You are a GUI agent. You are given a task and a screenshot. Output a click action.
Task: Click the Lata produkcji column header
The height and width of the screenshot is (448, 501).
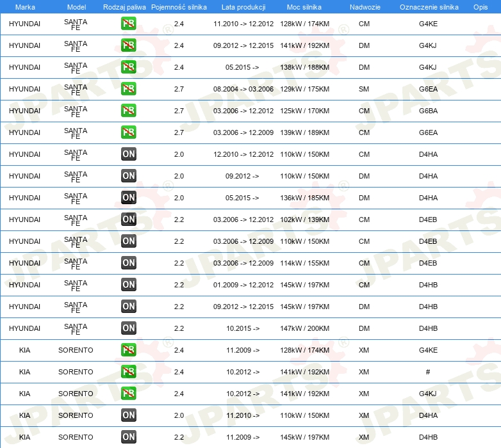[x=243, y=7]
